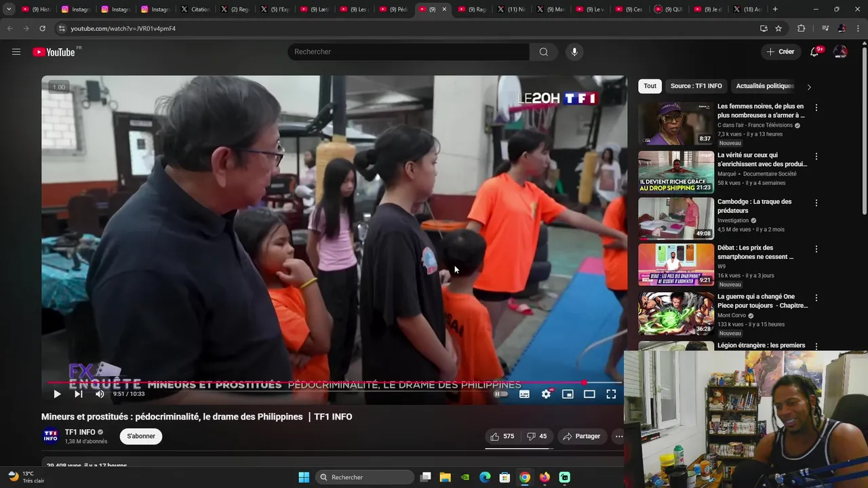Bookmark this page with the star
Viewport: 868px width, 488px height.
[x=778, y=28]
